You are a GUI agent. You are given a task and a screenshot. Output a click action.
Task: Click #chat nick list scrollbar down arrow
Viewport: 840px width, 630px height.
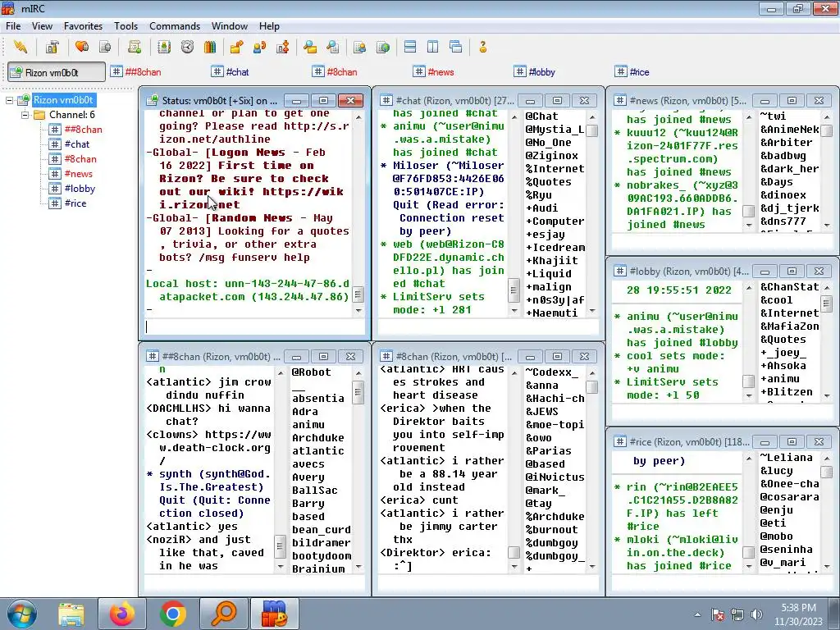pos(592,310)
